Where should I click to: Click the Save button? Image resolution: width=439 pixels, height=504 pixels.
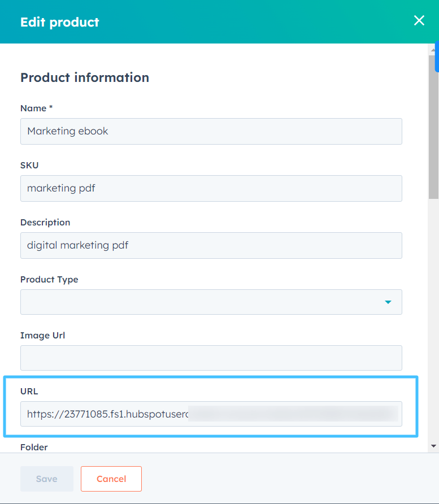click(x=46, y=479)
